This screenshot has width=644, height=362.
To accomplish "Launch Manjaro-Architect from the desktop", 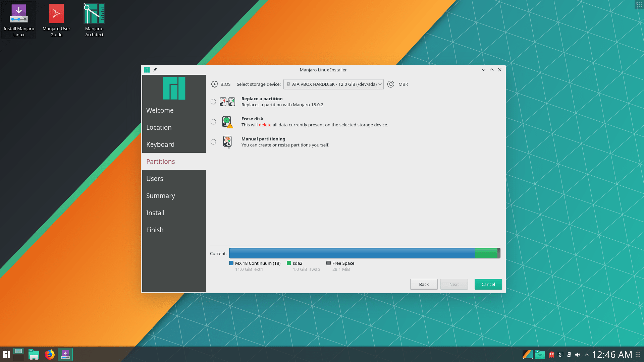I will 94,20.
